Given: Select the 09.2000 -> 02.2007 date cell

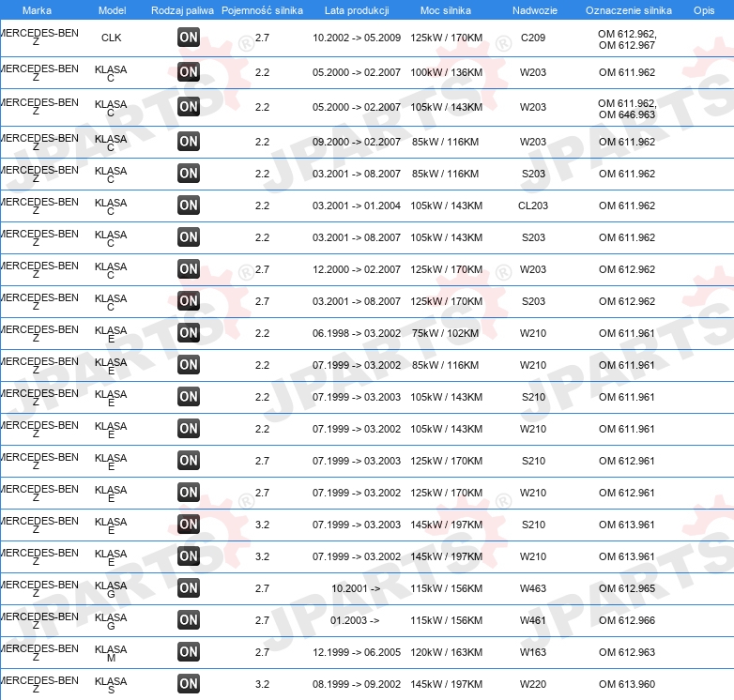Looking at the screenshot, I should click(357, 142).
